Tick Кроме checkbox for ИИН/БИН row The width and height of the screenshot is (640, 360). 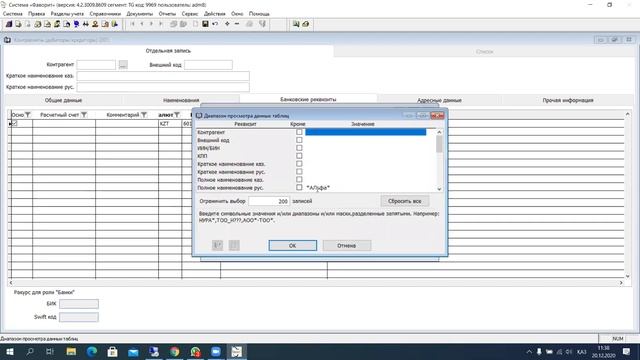(x=299, y=148)
